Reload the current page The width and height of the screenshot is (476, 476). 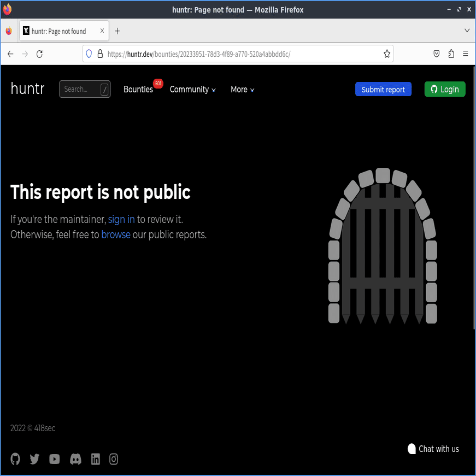point(39,54)
